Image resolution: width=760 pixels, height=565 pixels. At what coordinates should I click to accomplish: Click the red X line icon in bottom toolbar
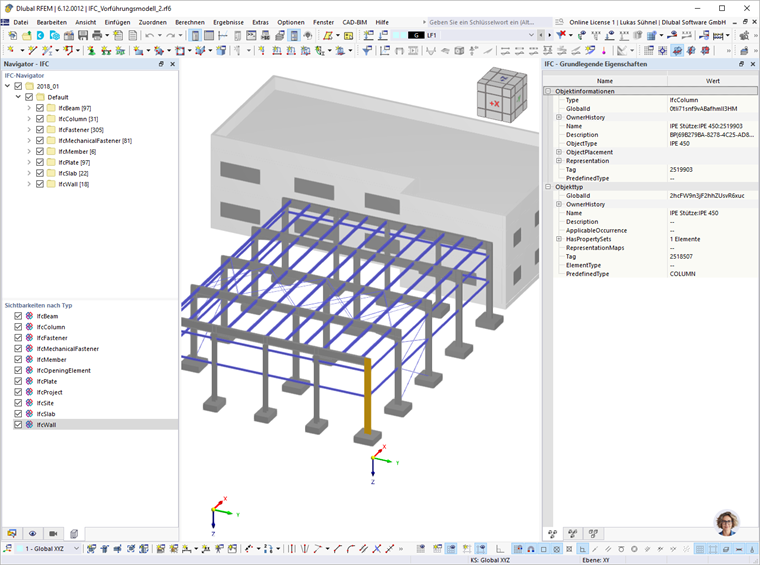coord(377,549)
